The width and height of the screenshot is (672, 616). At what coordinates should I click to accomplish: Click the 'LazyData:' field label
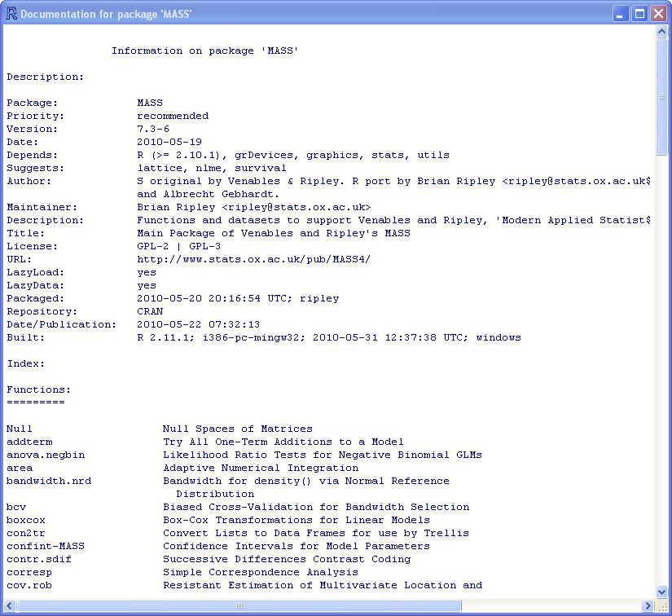(x=36, y=285)
